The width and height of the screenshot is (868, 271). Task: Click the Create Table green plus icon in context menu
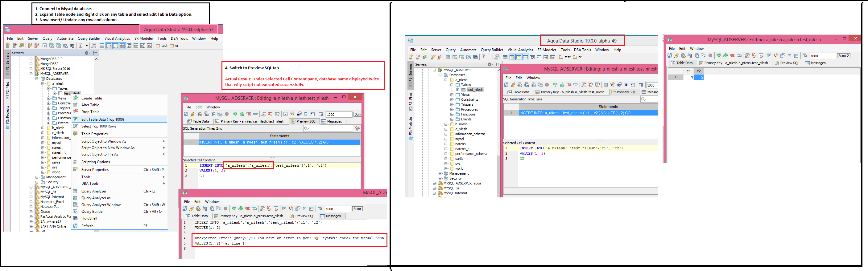(76, 98)
